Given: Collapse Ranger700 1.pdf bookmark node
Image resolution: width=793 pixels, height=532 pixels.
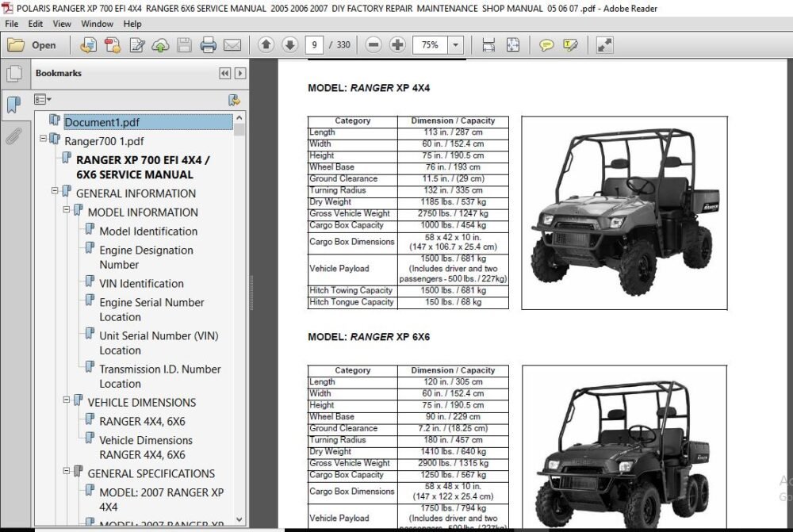Looking at the screenshot, I should [x=43, y=138].
